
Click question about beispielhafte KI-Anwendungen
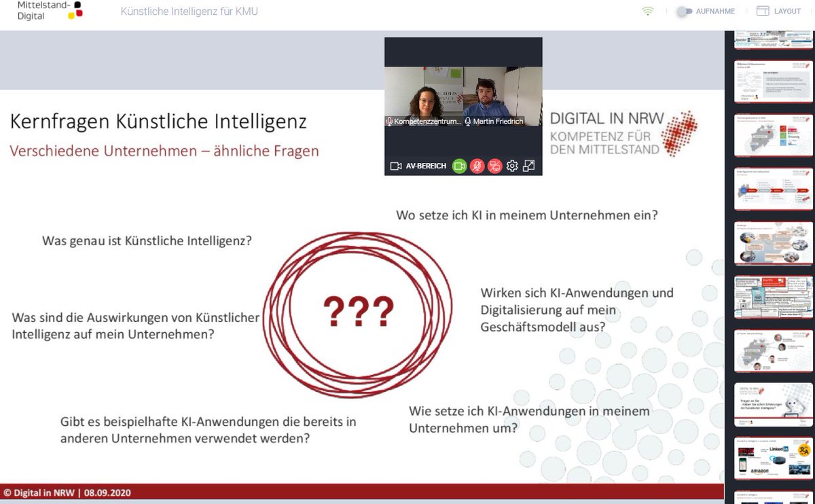pos(209,430)
